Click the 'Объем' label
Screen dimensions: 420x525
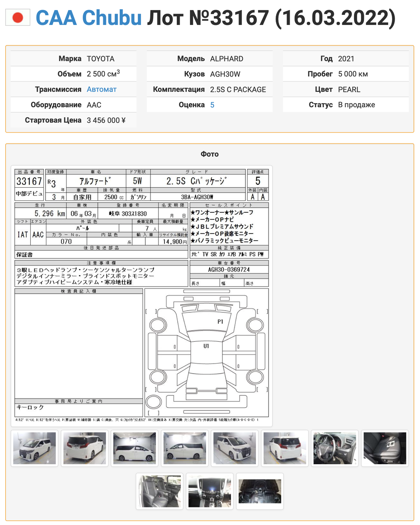pos(70,74)
